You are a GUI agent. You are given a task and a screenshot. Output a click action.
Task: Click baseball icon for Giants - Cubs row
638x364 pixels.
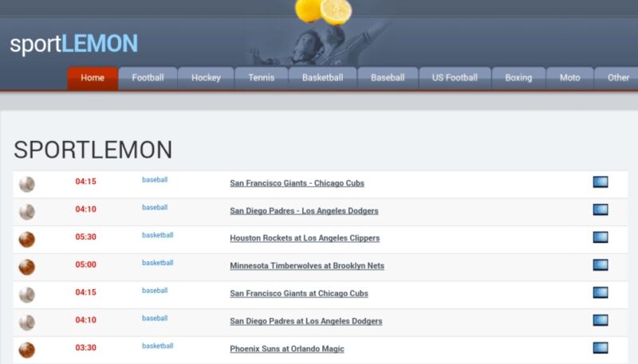click(27, 185)
